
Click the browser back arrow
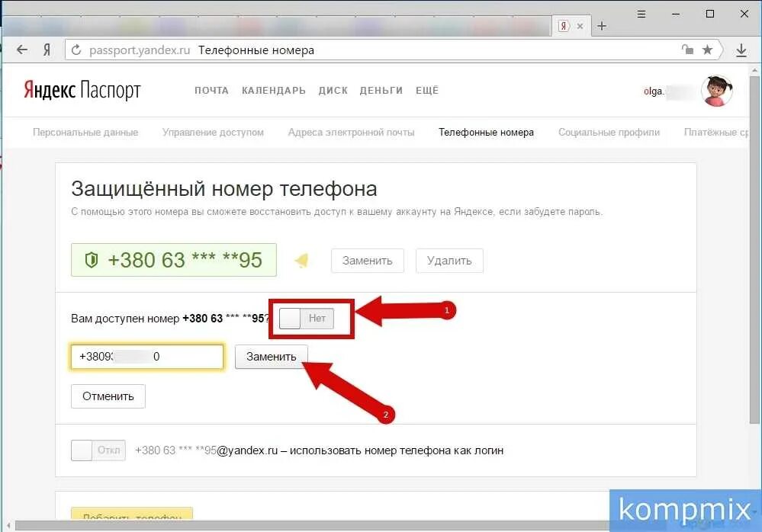(x=21, y=50)
